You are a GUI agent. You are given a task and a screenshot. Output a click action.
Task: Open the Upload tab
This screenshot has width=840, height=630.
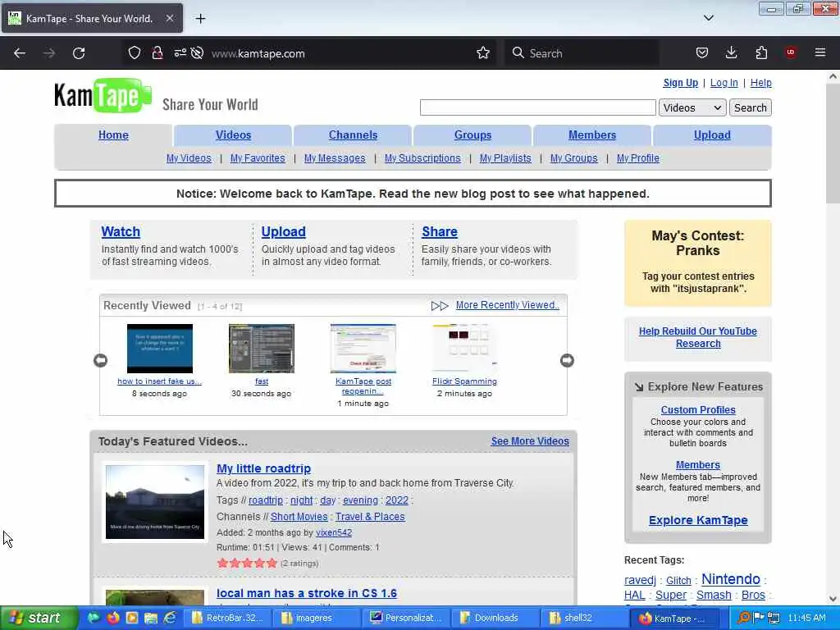pyautogui.click(x=712, y=135)
